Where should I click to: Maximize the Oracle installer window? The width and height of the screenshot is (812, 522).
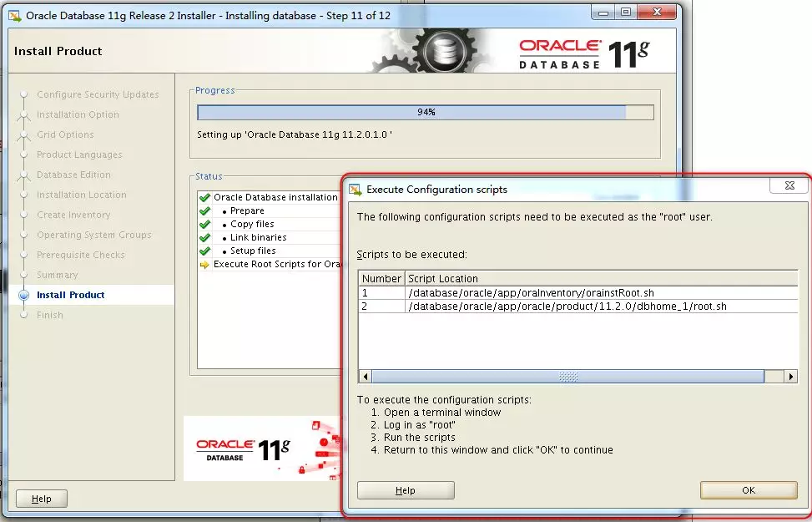pos(626,13)
